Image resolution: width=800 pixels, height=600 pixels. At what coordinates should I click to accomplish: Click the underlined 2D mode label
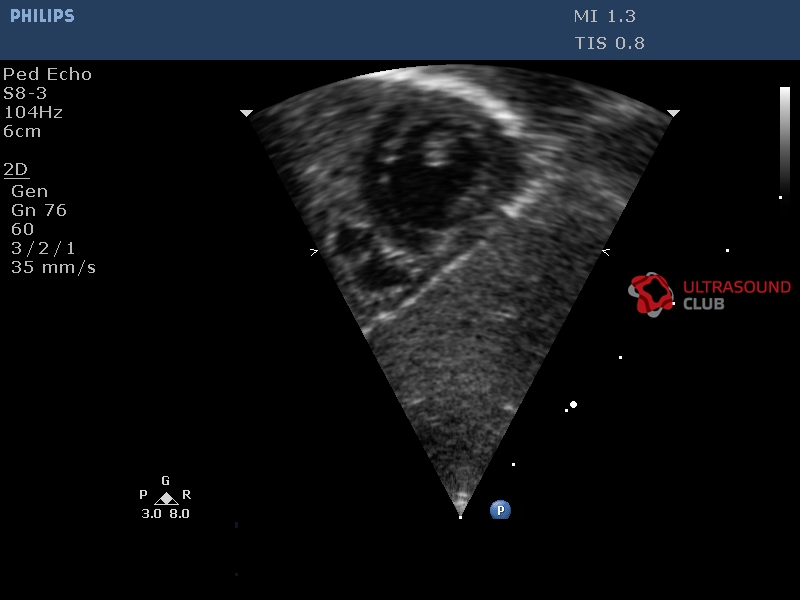(x=16, y=169)
